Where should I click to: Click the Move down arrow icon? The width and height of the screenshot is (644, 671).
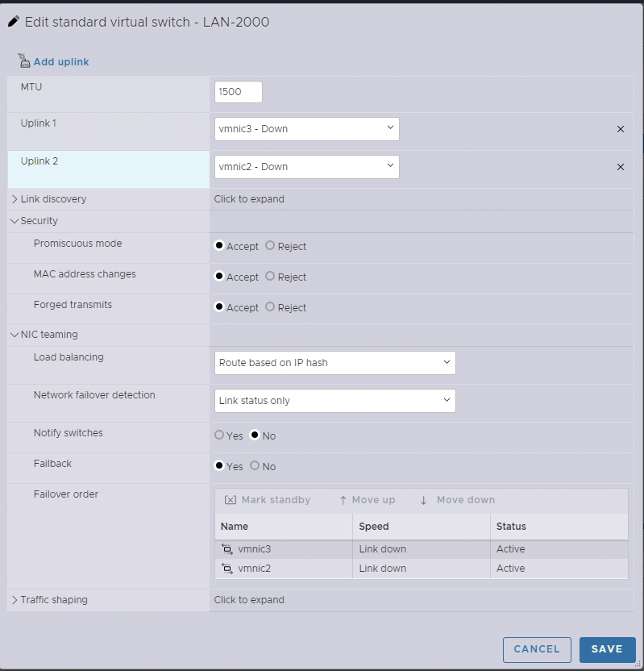424,500
